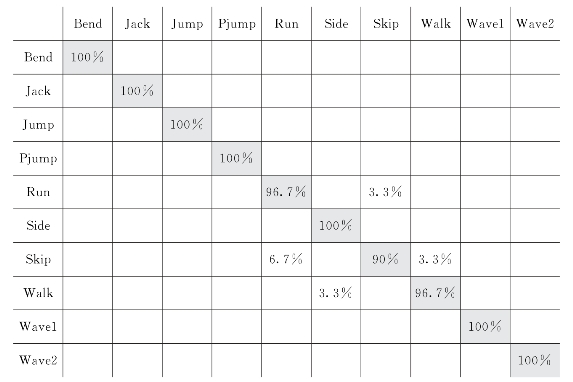
Task: Click the Side-Side 100% cell
Action: coord(336,226)
